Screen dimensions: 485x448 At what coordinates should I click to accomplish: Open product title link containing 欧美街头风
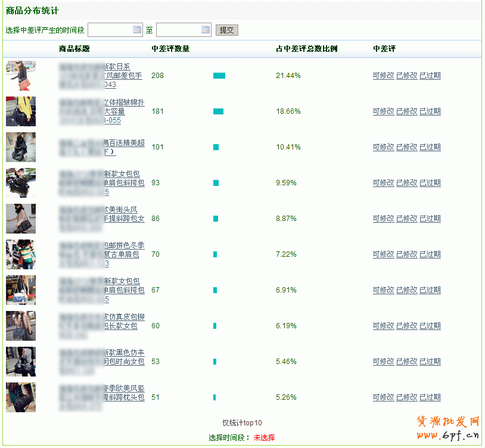click(121, 210)
